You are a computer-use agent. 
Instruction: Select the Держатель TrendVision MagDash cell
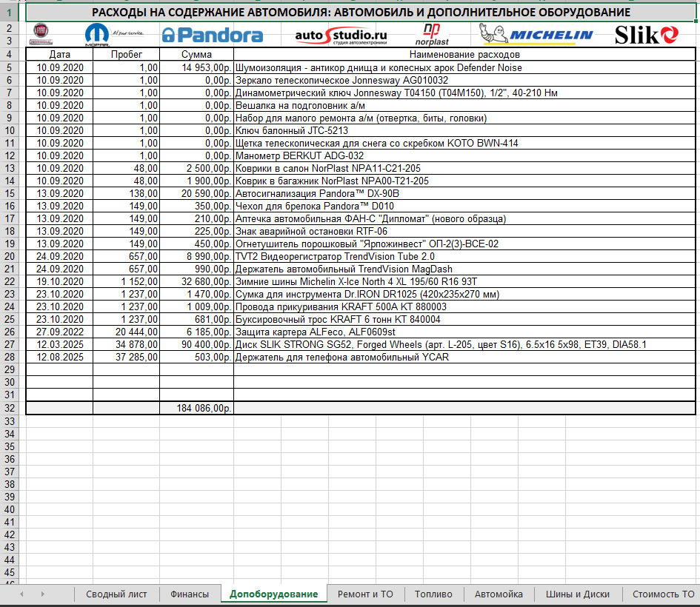point(464,269)
